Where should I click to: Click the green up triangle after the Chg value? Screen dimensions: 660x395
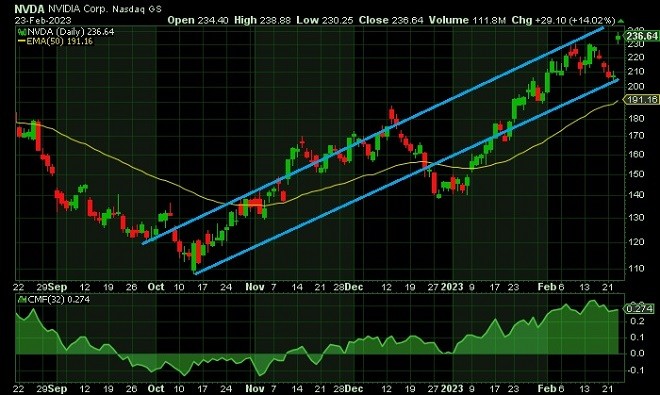click(621, 20)
